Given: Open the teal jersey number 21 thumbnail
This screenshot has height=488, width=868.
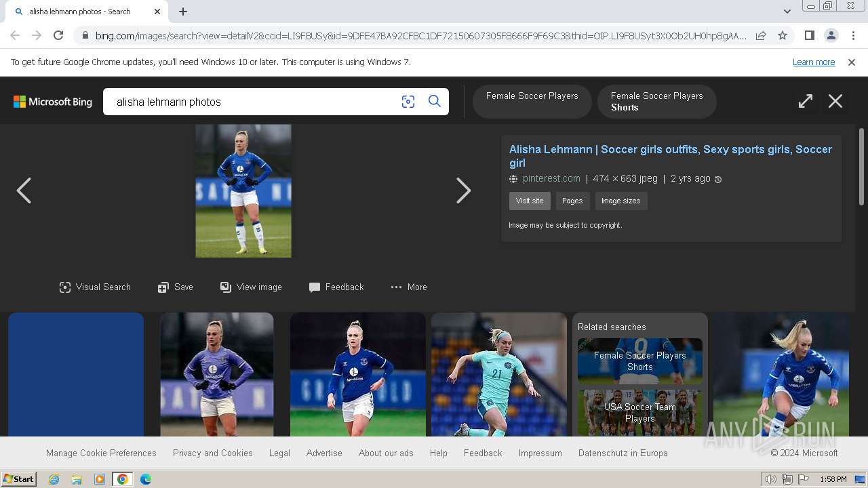Looking at the screenshot, I should tap(499, 374).
